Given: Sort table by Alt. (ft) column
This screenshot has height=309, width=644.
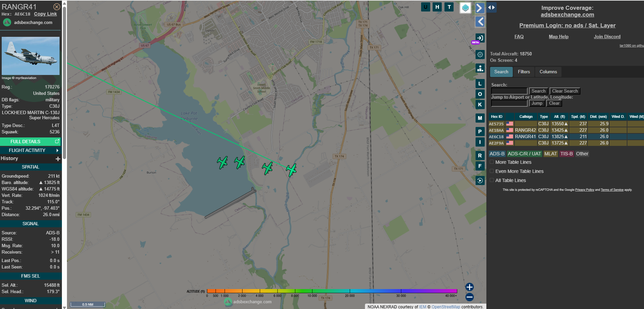Looking at the screenshot, I should click(559, 117).
